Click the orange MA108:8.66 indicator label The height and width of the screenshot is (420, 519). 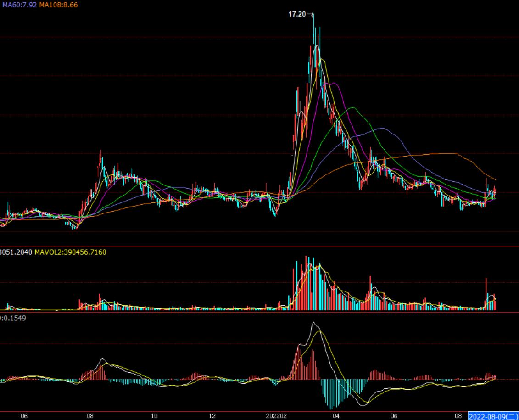[x=58, y=5]
